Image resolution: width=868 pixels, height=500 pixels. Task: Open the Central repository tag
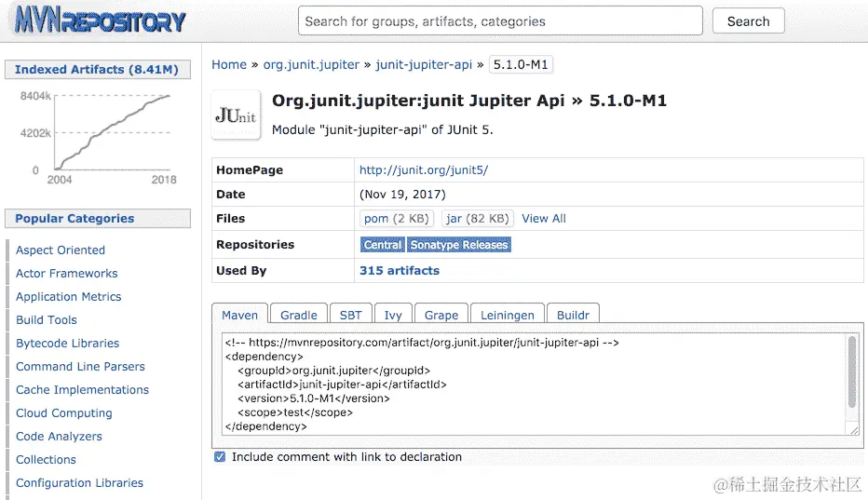click(382, 245)
